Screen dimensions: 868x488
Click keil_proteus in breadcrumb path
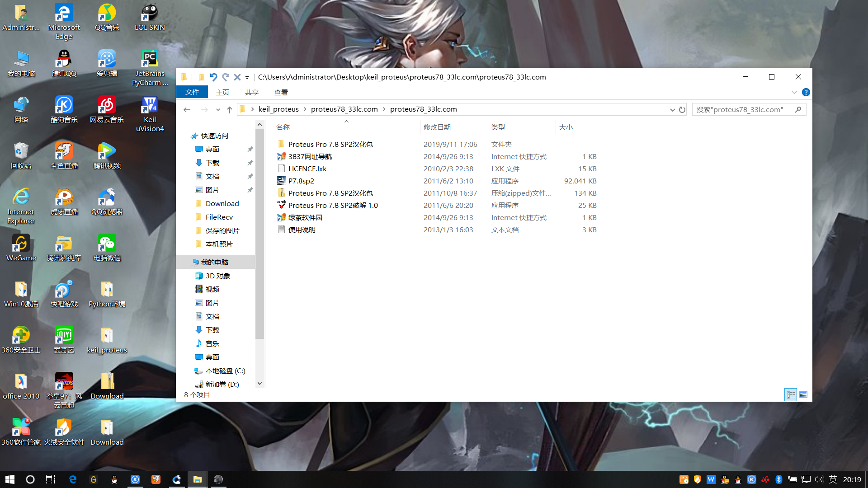pyautogui.click(x=278, y=109)
